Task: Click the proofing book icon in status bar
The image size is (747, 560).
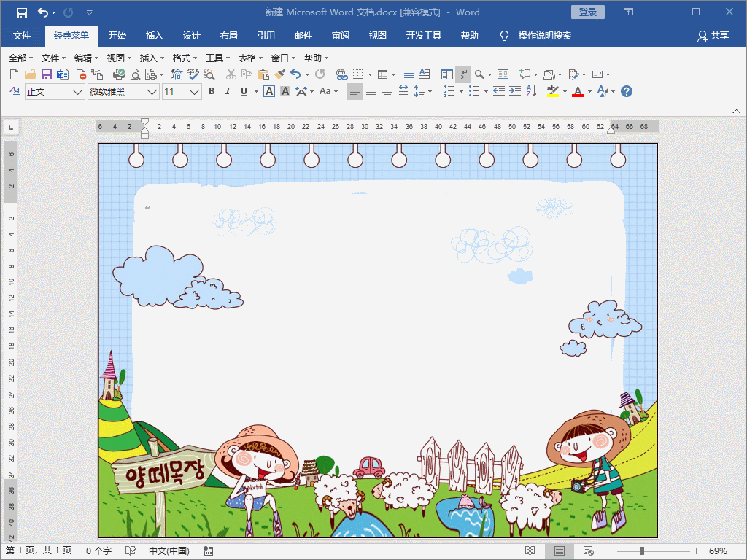Action: (x=130, y=551)
